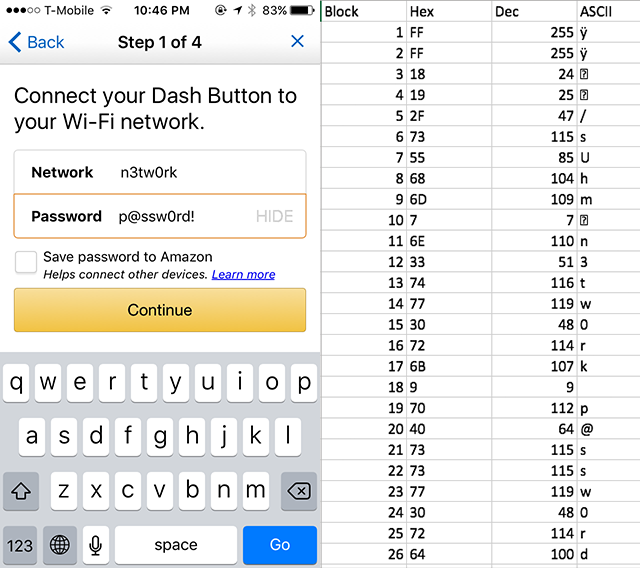Tap the blue Go key
This screenshot has width=640, height=568.
(x=280, y=545)
